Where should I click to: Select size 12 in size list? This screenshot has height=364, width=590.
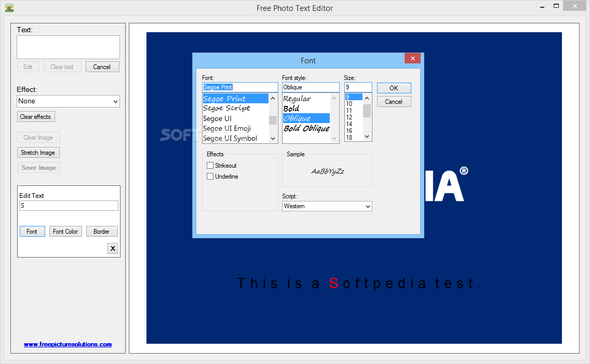point(354,117)
